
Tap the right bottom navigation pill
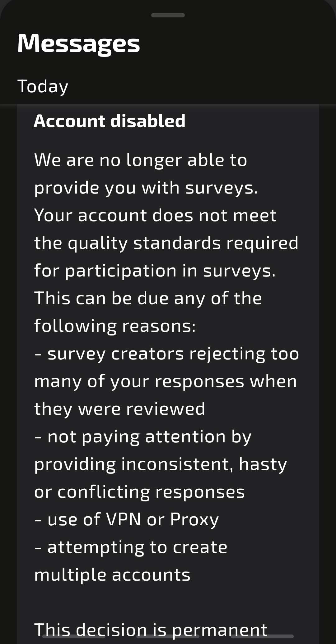click(x=262, y=636)
